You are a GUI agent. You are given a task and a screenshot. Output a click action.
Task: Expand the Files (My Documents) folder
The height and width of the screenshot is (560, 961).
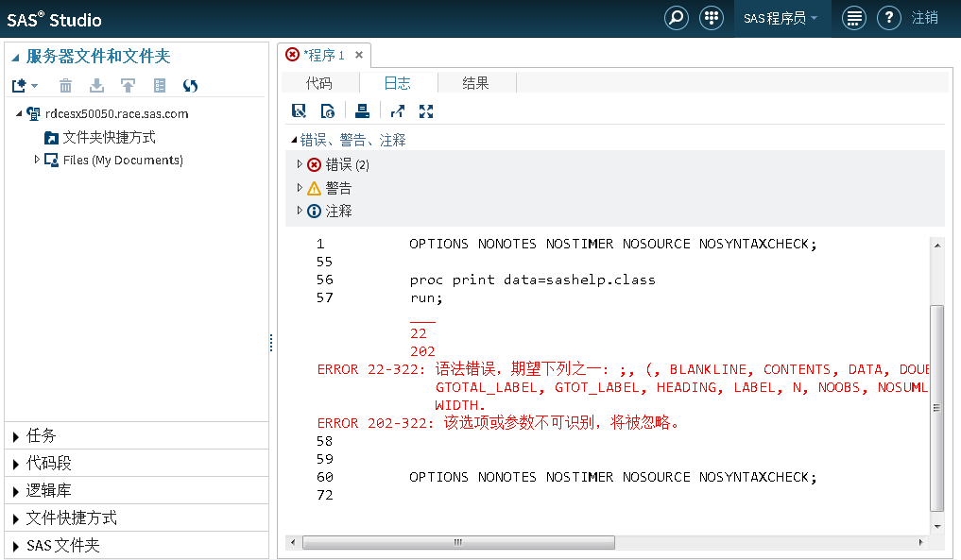(37, 160)
